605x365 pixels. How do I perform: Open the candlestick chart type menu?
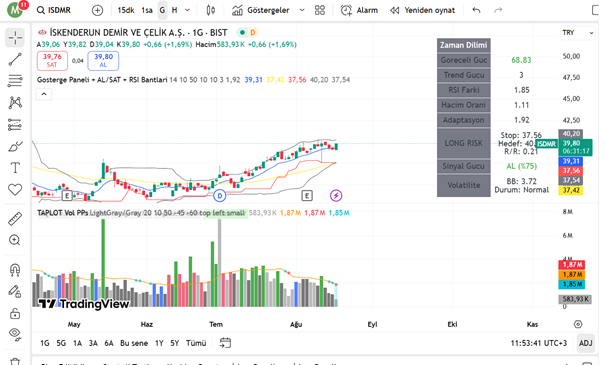[x=211, y=10]
